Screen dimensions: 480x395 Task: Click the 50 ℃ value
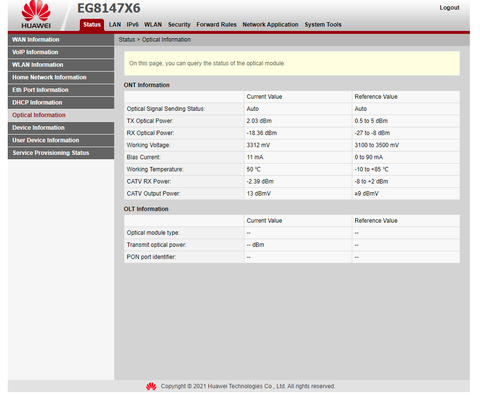254,169
